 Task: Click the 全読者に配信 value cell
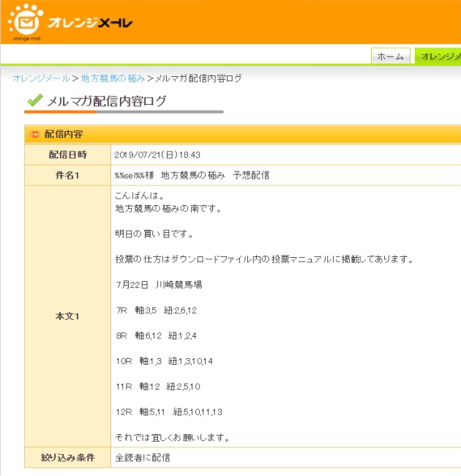pyautogui.click(x=143, y=458)
